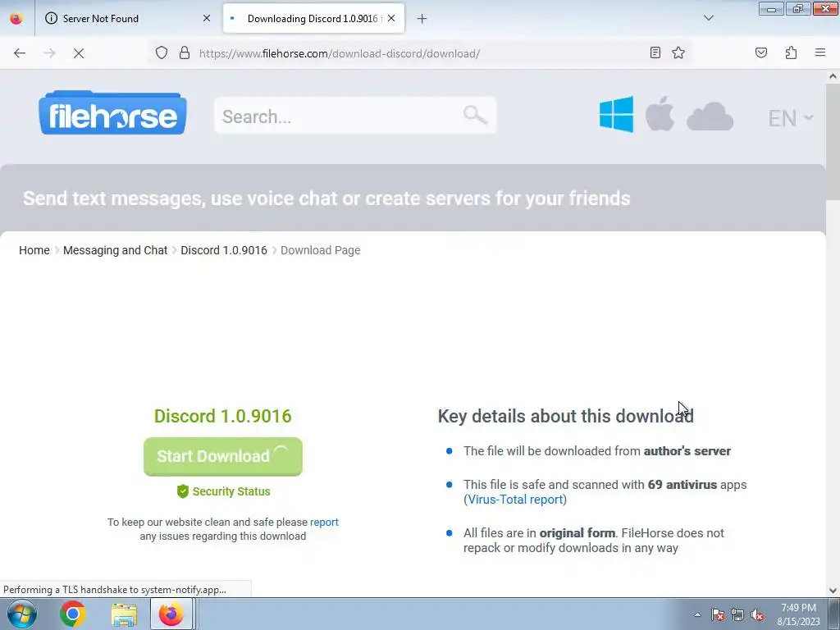Minimize the Firefox window
840x630 pixels.
(771, 9)
